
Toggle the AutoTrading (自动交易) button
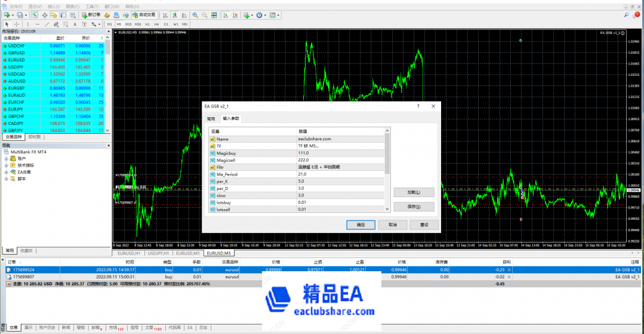pos(144,15)
